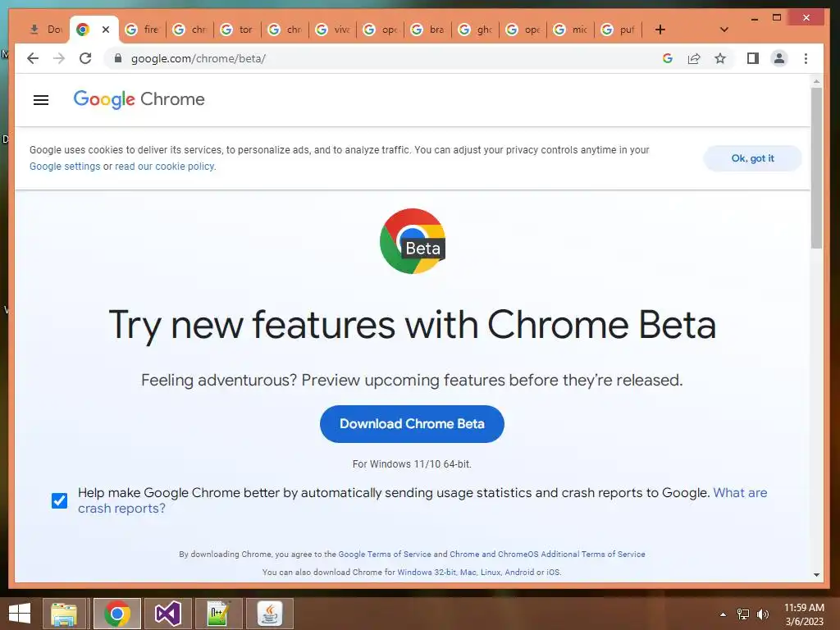
Task: Open taskbar clock showing 11:59 AM
Action: click(804, 614)
